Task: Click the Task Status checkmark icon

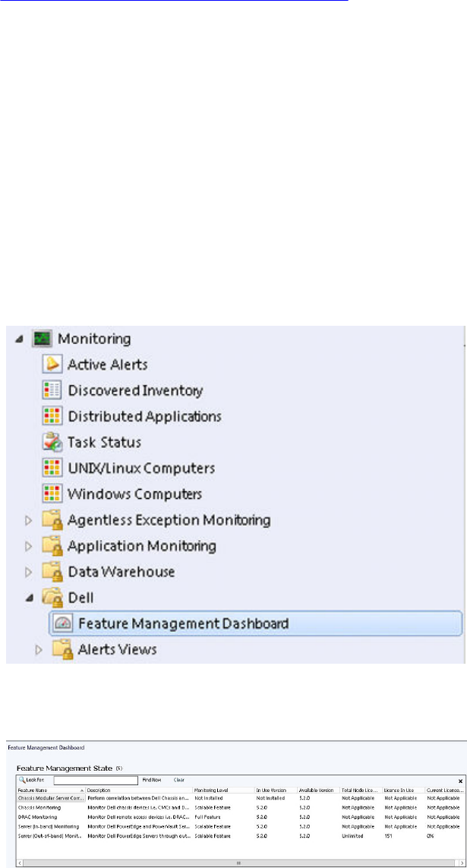Action: tap(52, 442)
